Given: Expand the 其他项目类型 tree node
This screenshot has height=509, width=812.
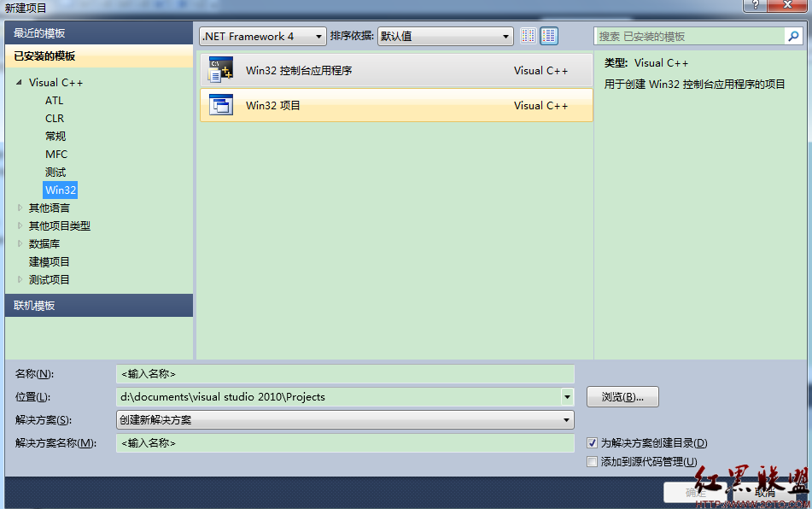Looking at the screenshot, I should click(x=20, y=225).
